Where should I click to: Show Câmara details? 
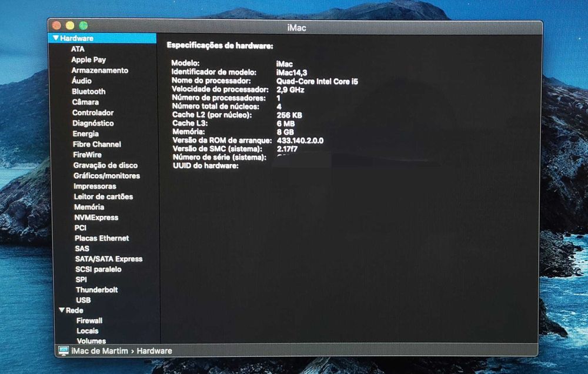pos(85,102)
